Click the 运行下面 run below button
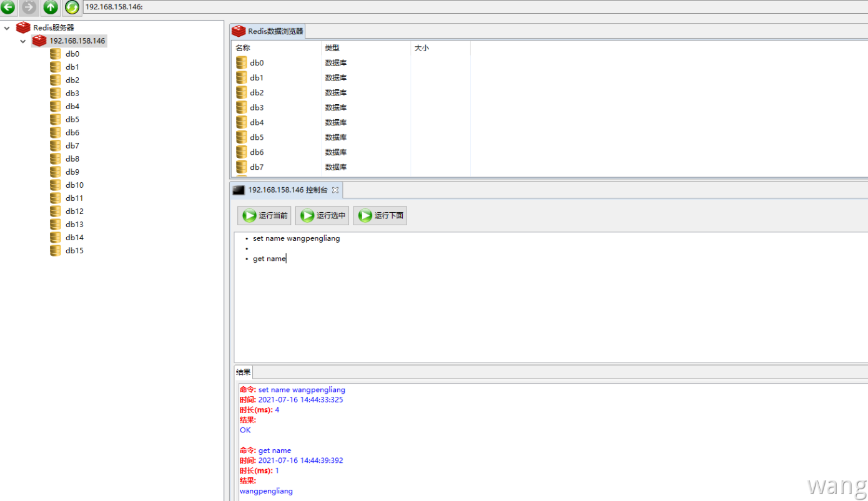This screenshot has width=868, height=501. pyautogui.click(x=380, y=216)
